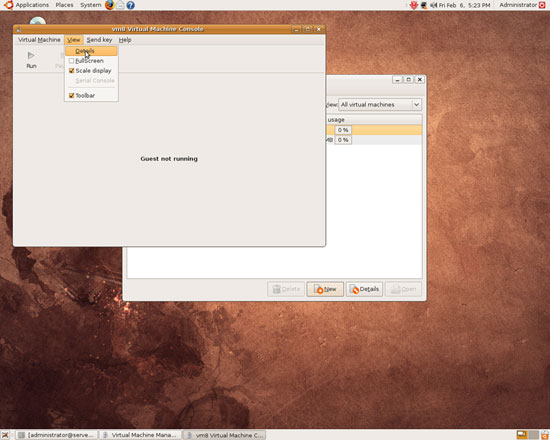The height and width of the screenshot is (440, 550).
Task: Click the volume speaker icon
Action: point(434,5)
